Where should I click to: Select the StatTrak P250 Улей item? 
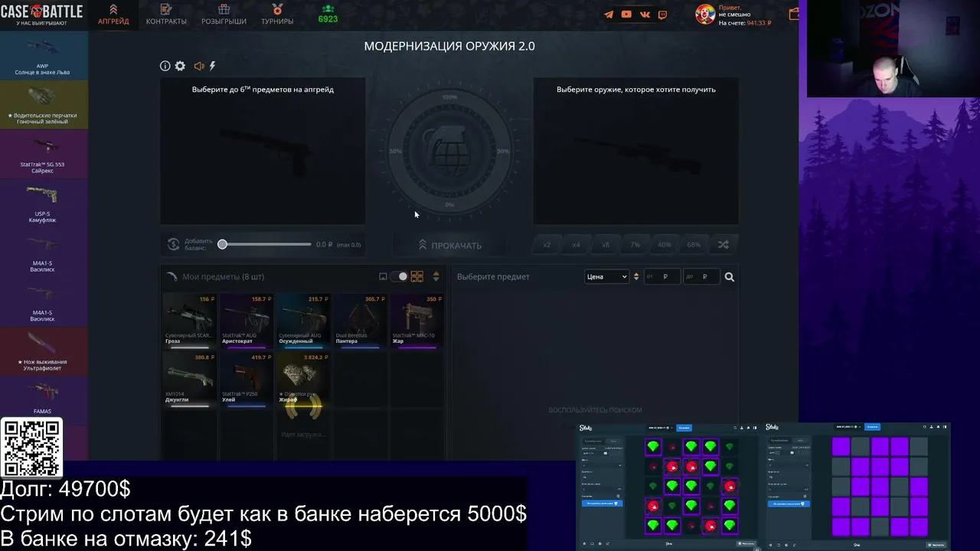click(246, 380)
